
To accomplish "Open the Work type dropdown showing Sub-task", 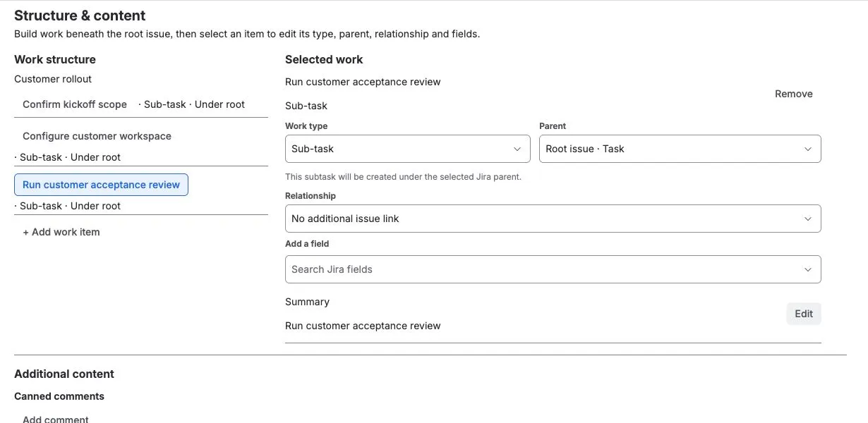I will 407,149.
